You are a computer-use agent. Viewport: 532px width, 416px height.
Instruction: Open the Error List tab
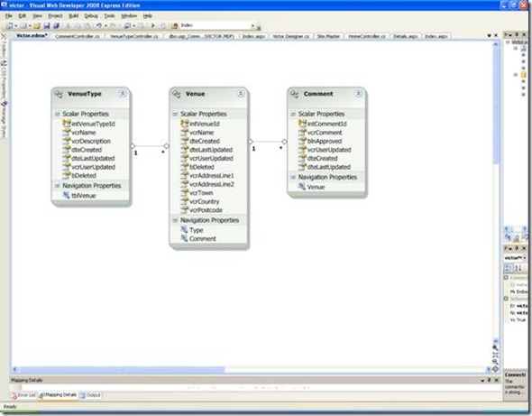(23, 395)
